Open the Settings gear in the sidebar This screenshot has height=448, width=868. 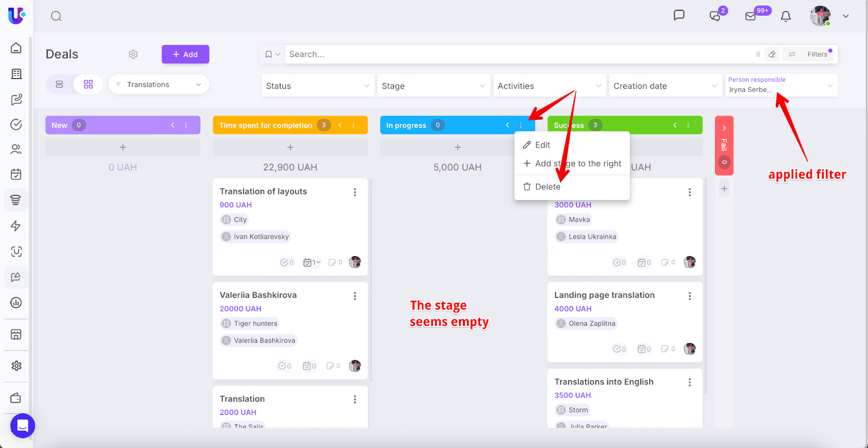[16, 366]
